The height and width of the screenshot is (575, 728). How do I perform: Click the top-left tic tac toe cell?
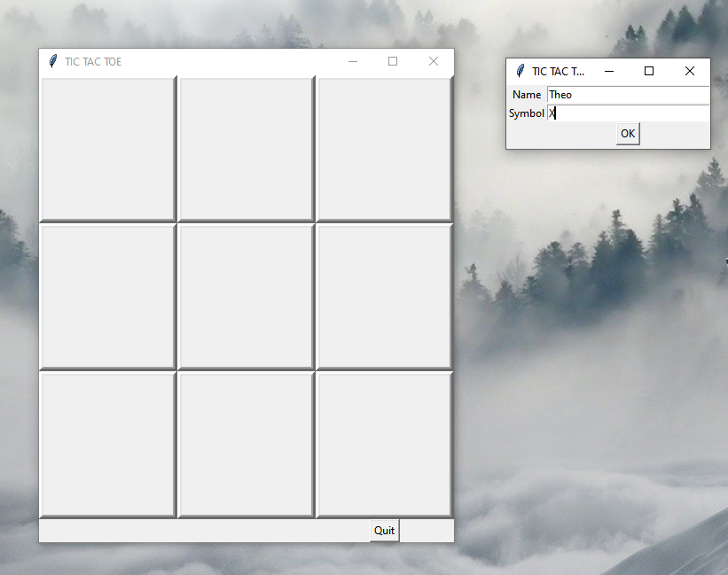pos(107,149)
